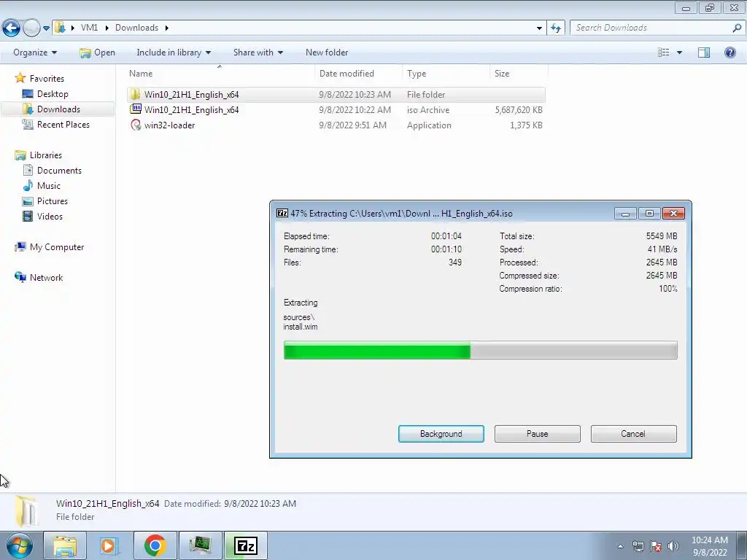Select the Win10_21H1_English_x64 file folder row

[x=336, y=94]
